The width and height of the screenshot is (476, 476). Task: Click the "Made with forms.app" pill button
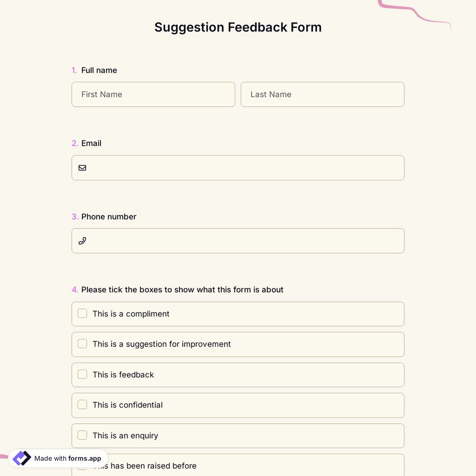click(57, 458)
